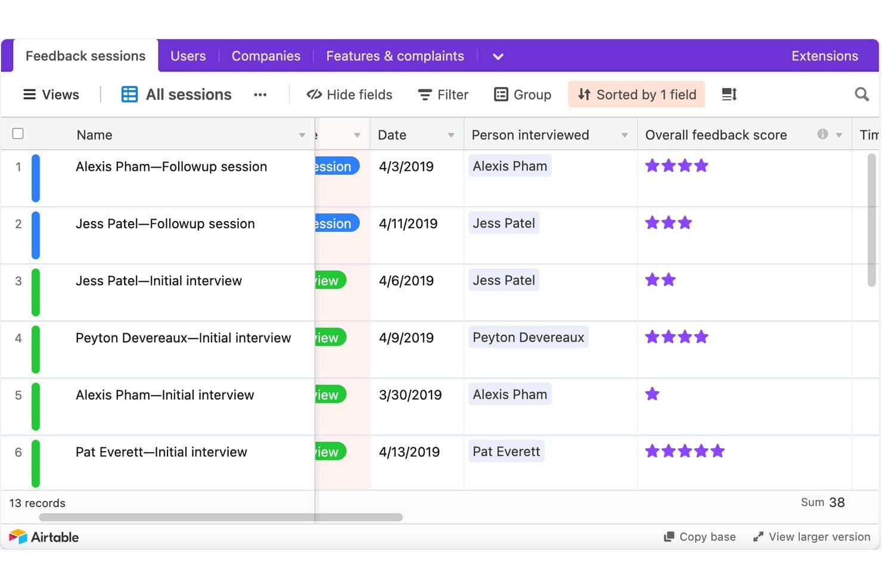Click the Pat Everett person chip
This screenshot has height=588, width=882.
pos(506,452)
